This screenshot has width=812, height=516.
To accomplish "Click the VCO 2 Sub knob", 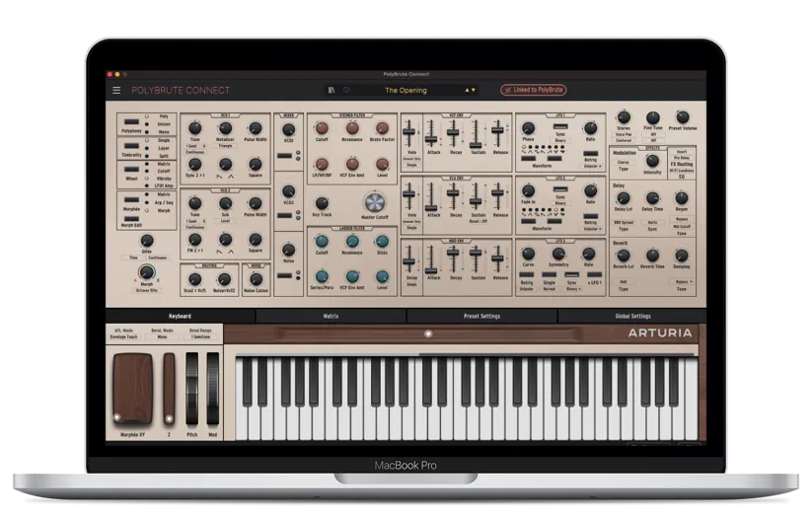I will (225, 203).
